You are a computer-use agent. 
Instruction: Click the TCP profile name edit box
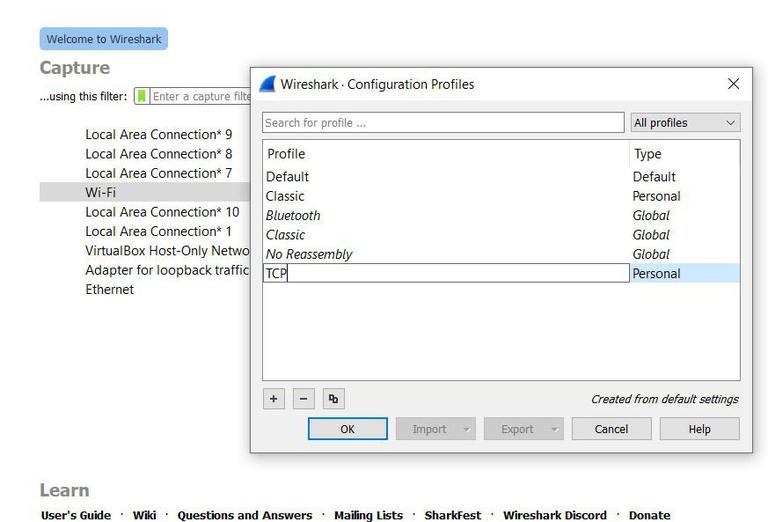(446, 273)
